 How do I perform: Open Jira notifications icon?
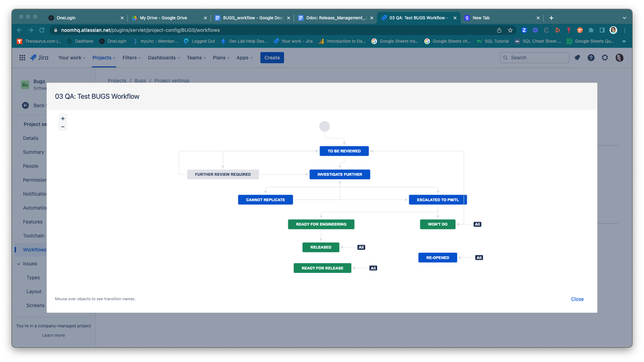[577, 58]
